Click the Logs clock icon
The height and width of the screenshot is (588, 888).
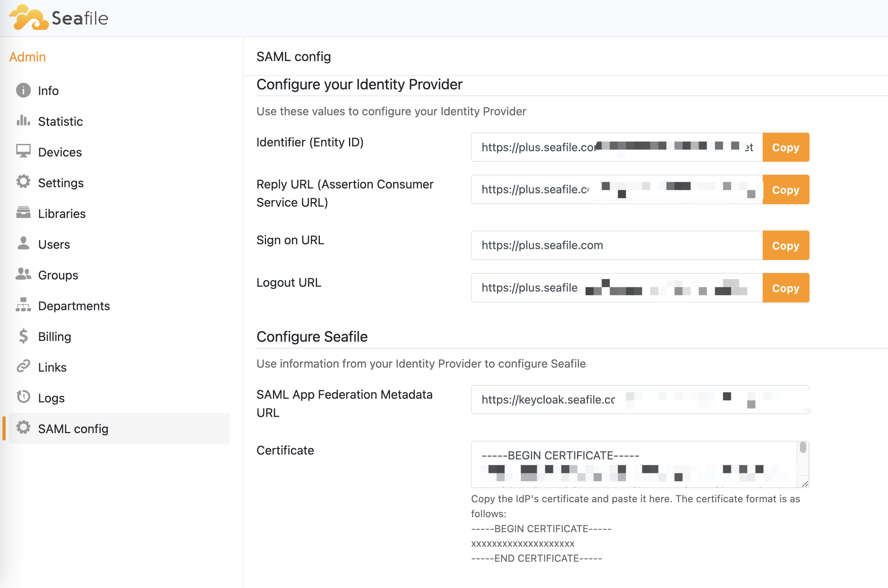[23, 397]
